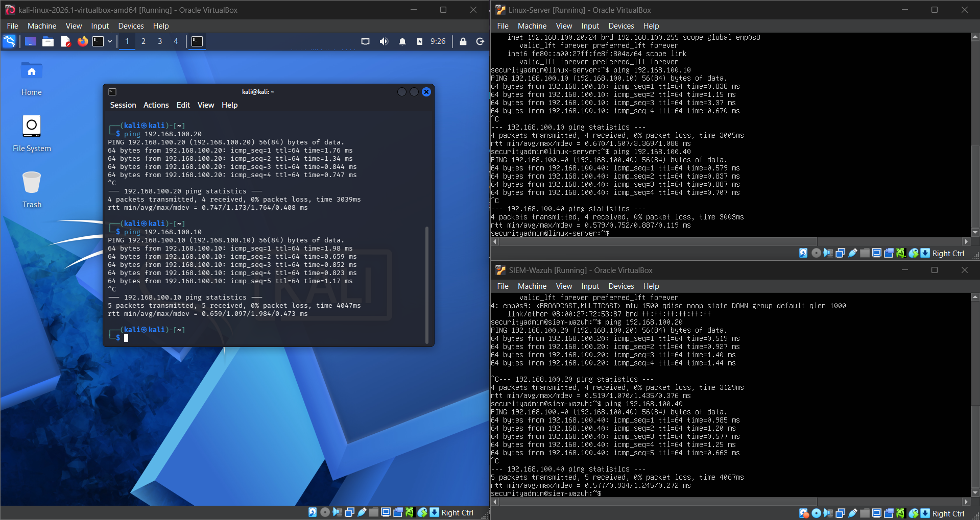Click audio indicator in kali-linux status bar
The image size is (980, 520).
337,512
